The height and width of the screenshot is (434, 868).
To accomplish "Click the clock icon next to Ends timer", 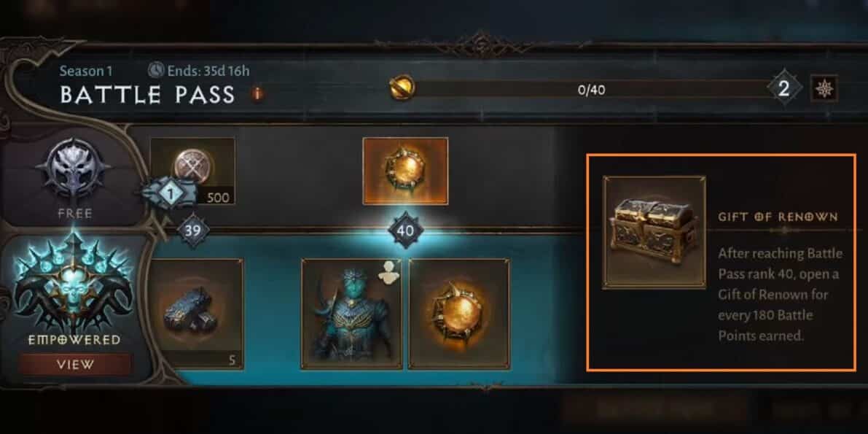I will coord(156,71).
